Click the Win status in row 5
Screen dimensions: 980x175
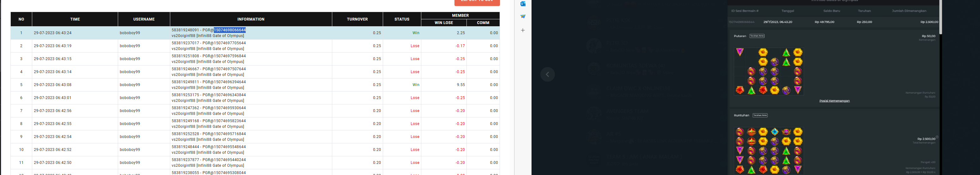(x=416, y=84)
